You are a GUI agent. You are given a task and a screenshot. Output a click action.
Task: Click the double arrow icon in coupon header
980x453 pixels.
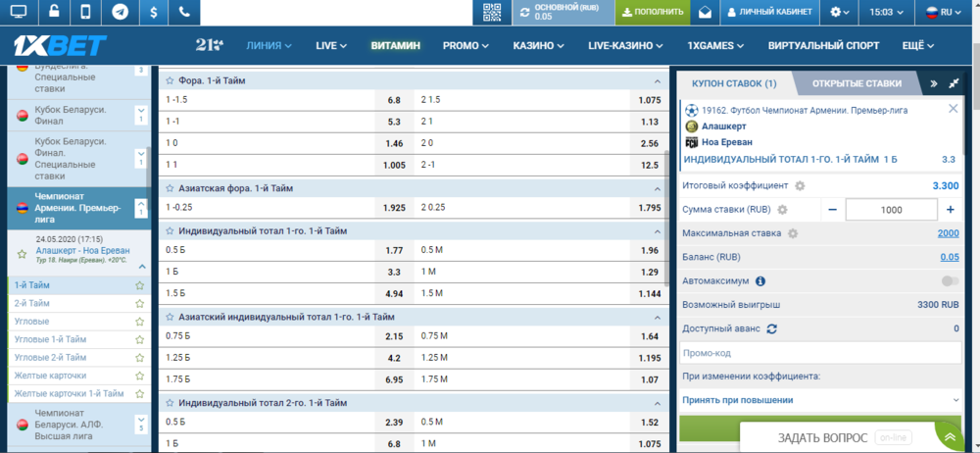pyautogui.click(x=934, y=83)
